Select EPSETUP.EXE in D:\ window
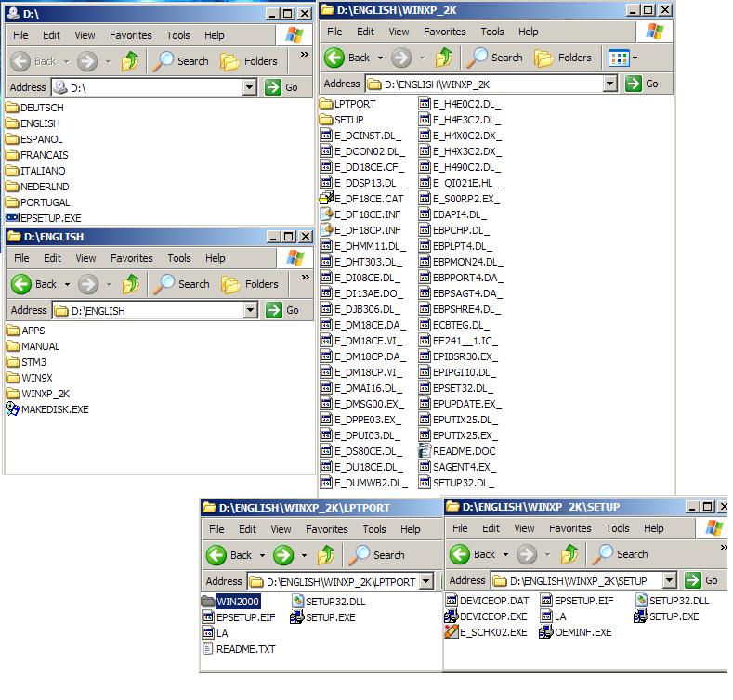This screenshot has height=700, width=733. click(44, 218)
